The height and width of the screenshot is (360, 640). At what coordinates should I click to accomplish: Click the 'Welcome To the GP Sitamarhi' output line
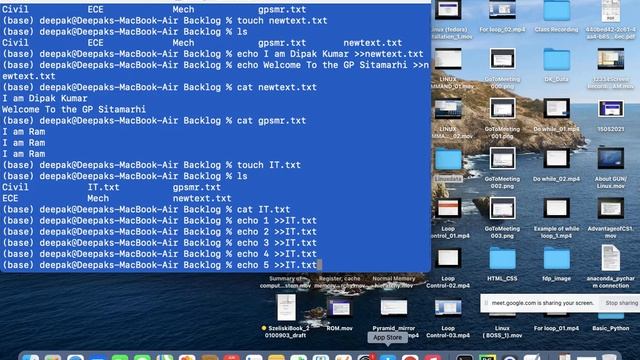[x=74, y=109]
